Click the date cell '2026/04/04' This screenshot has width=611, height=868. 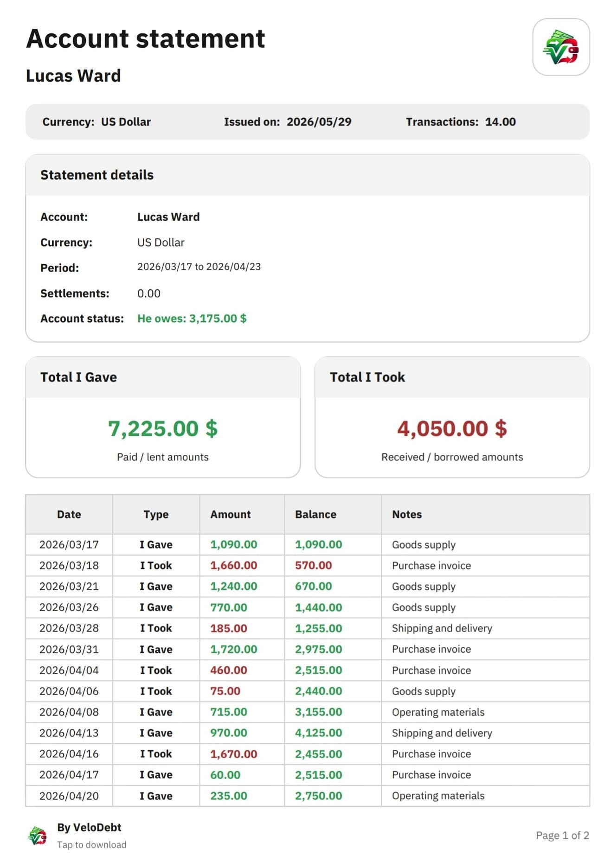tap(69, 670)
